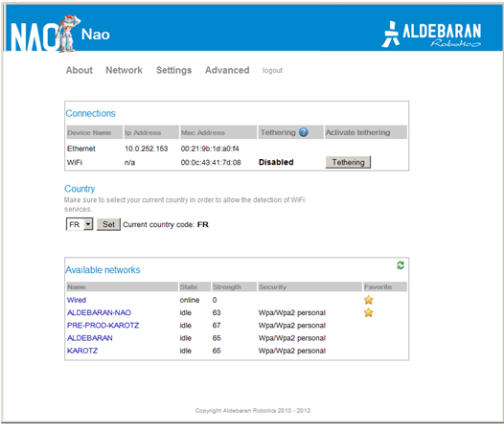The image size is (504, 433).
Task: Click the Connections section heading
Action: (x=90, y=113)
